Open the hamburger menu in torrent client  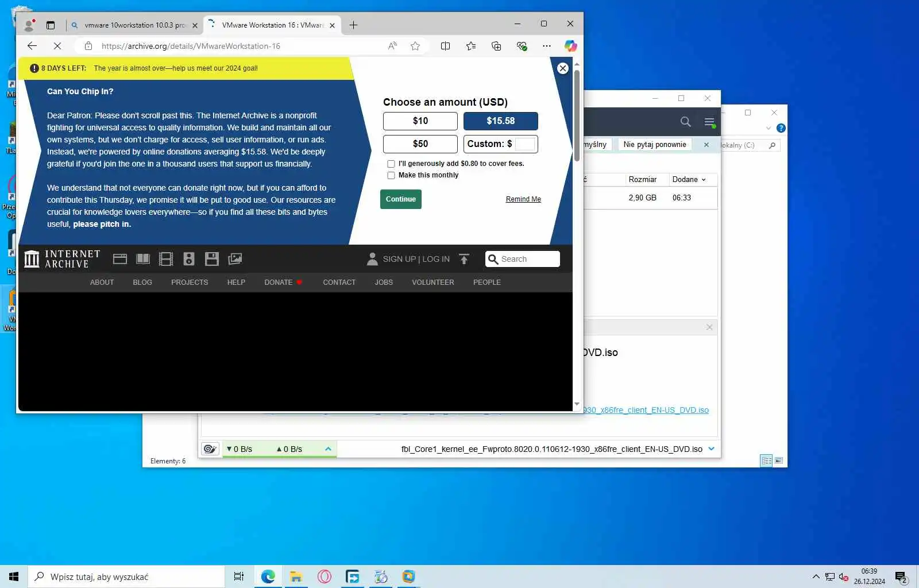(x=710, y=122)
